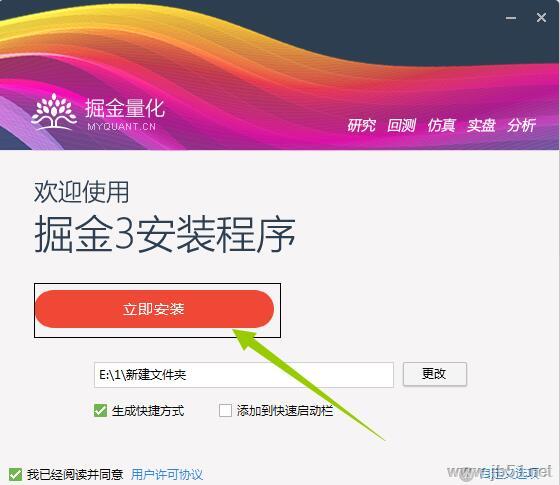Open the 分析 banner item
Image resolution: width=560 pixels, height=485 pixels.
coord(521,125)
